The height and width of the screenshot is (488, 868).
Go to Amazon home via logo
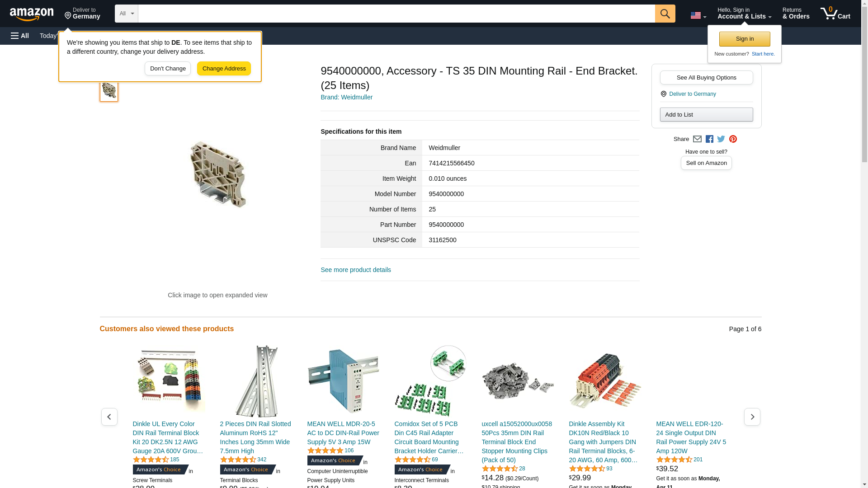pos(32,14)
